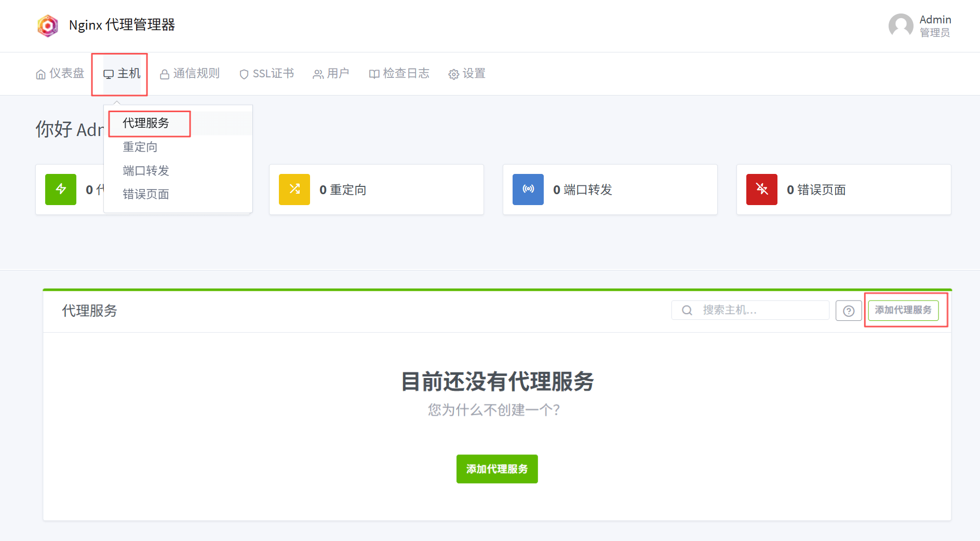Click the red error pages icon

[762, 190]
